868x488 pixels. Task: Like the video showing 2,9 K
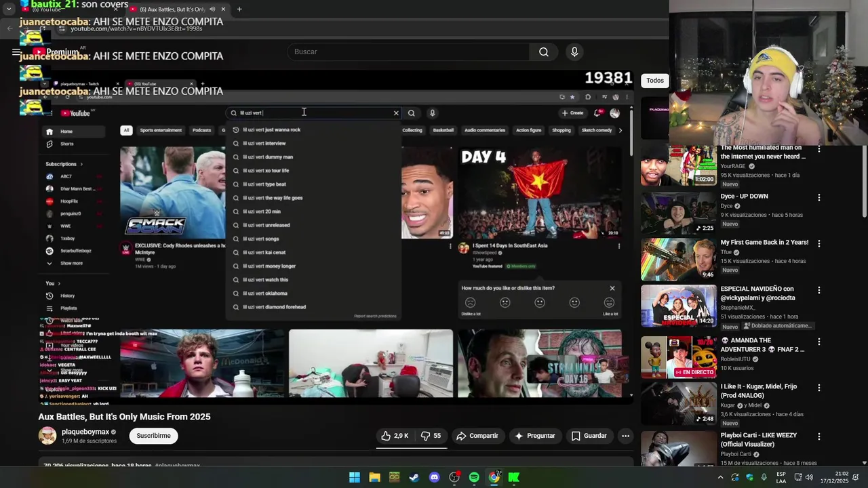coord(395,436)
